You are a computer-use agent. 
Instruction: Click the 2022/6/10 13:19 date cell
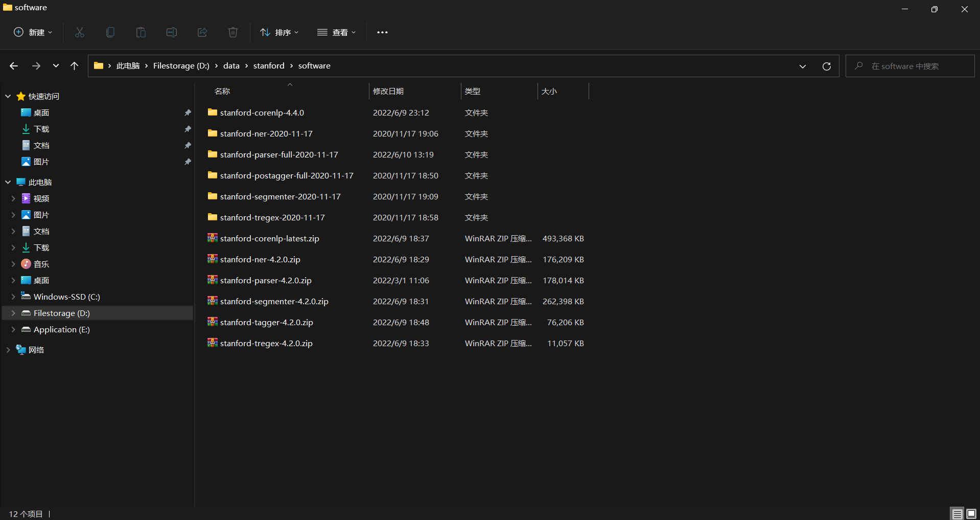[x=403, y=154]
